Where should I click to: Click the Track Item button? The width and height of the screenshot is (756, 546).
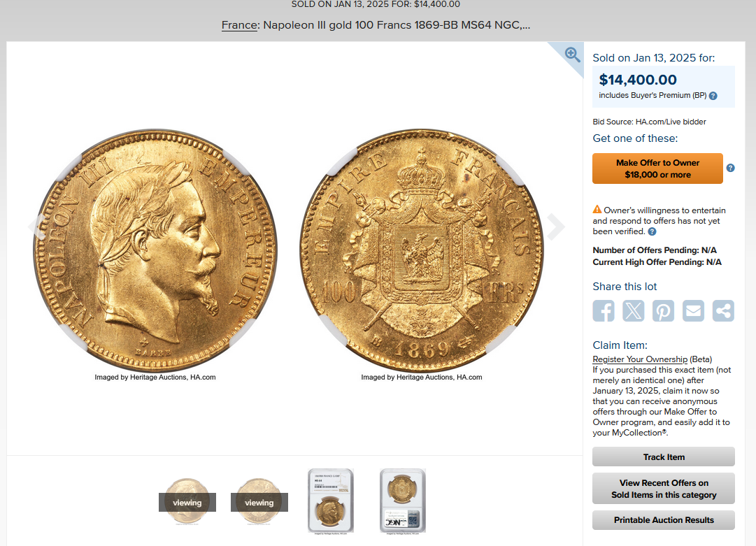pos(664,457)
